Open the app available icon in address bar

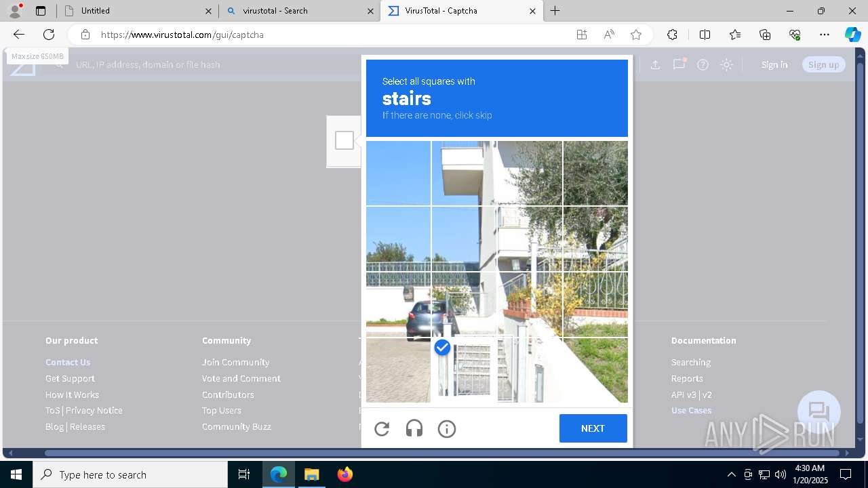pos(582,35)
